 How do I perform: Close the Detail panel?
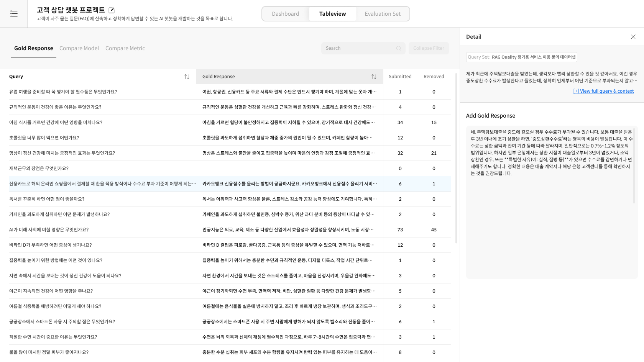point(633,37)
